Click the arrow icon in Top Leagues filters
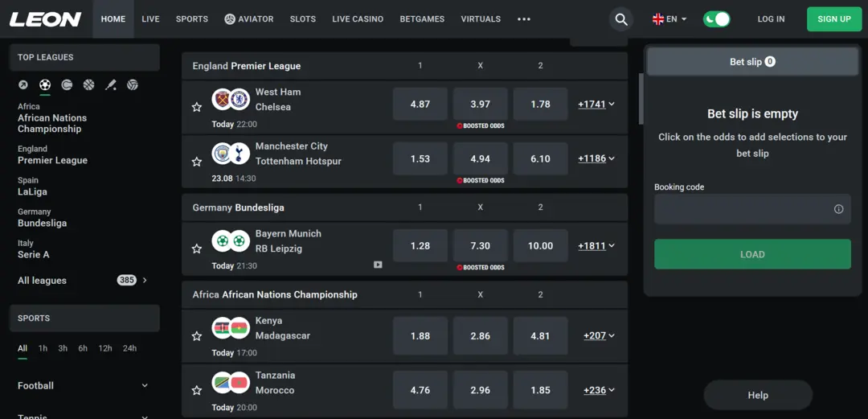This screenshot has width=868, height=419. click(23, 84)
